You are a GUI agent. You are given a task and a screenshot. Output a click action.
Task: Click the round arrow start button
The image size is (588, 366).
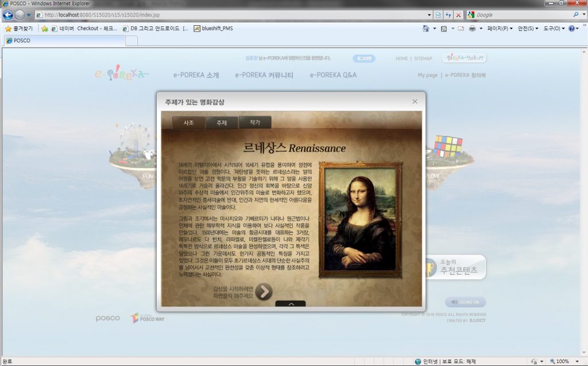264,291
